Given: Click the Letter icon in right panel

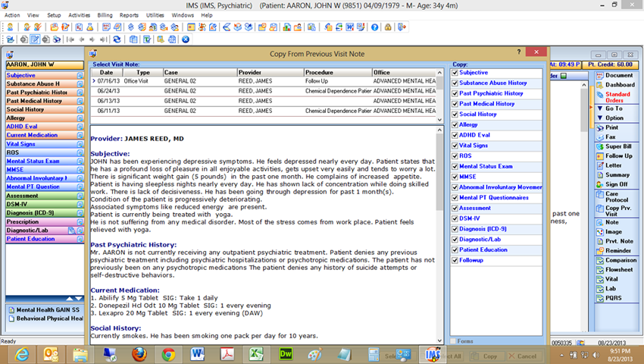Looking at the screenshot, I should pyautogui.click(x=600, y=165).
